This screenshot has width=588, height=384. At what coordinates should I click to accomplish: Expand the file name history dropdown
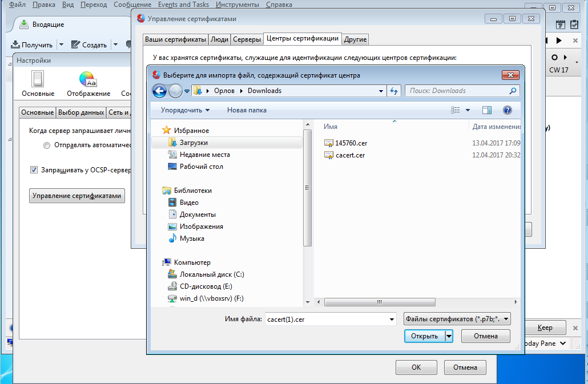392,319
